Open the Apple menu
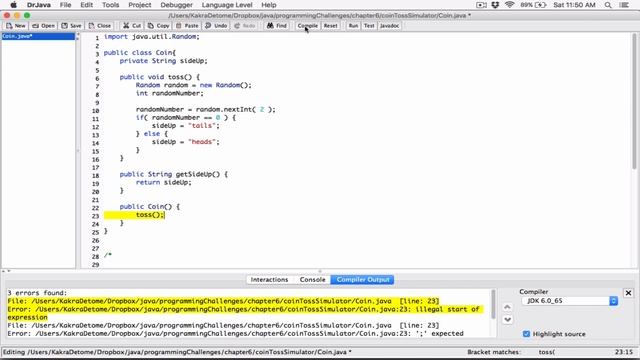This screenshot has width=640, height=360. click(x=13, y=5)
